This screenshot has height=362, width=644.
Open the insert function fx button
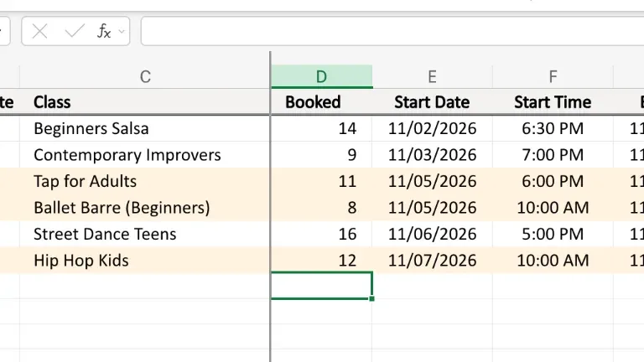104,31
